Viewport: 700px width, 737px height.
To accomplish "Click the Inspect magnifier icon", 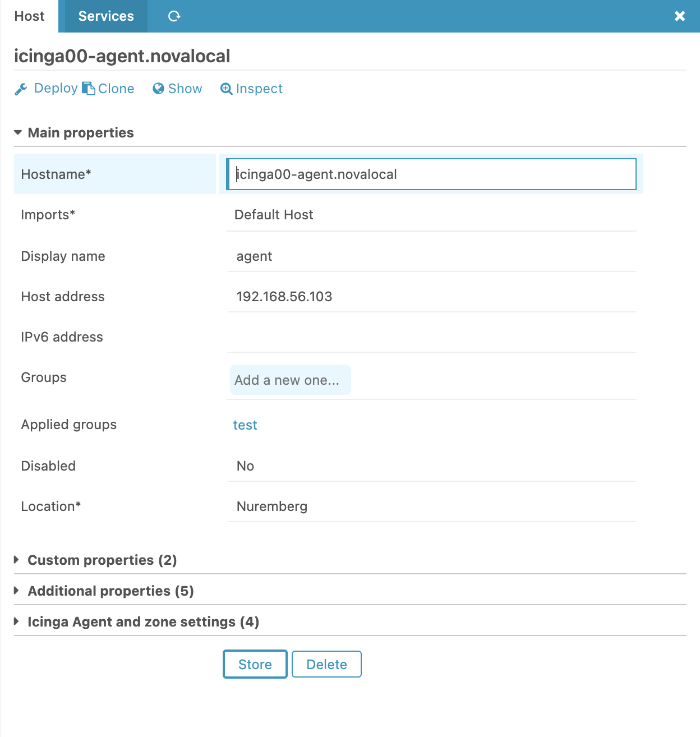I will click(x=226, y=89).
